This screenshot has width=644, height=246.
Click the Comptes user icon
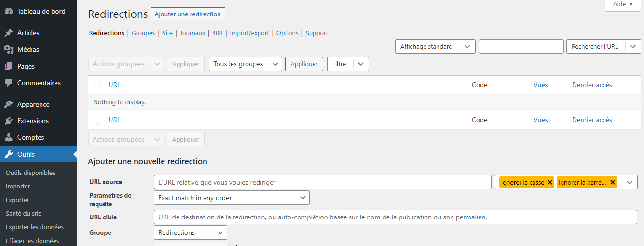9,137
